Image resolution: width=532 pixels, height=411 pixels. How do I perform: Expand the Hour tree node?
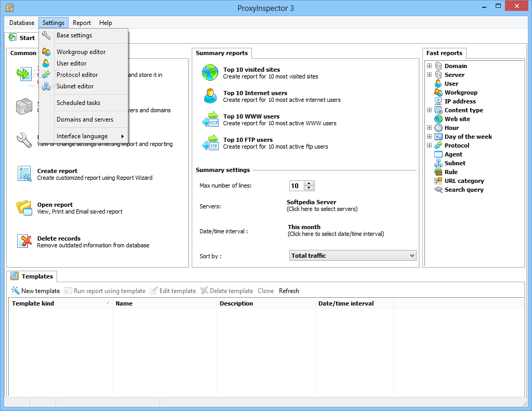pos(429,128)
